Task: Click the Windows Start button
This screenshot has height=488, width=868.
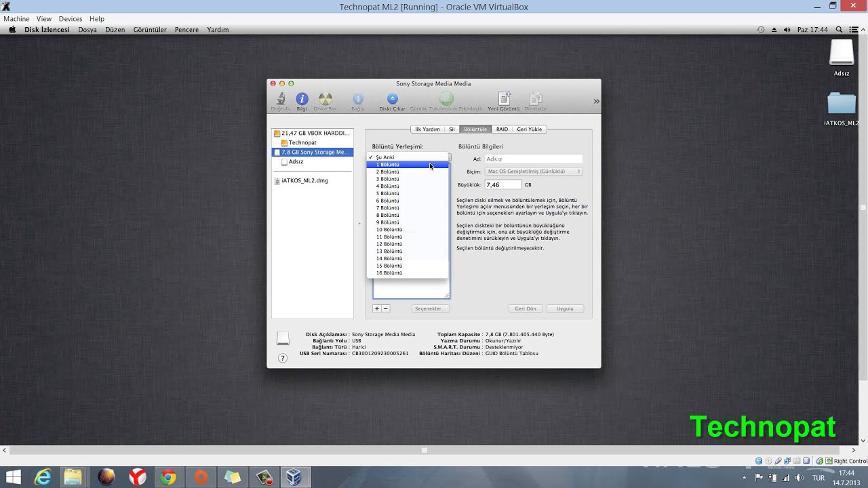Action: (x=12, y=477)
